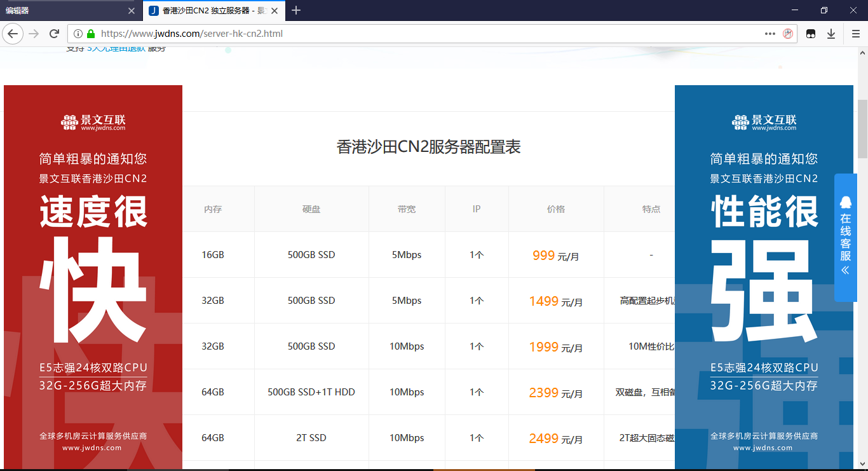Click the 16GB memory cell
The image size is (868, 471).
click(x=213, y=255)
